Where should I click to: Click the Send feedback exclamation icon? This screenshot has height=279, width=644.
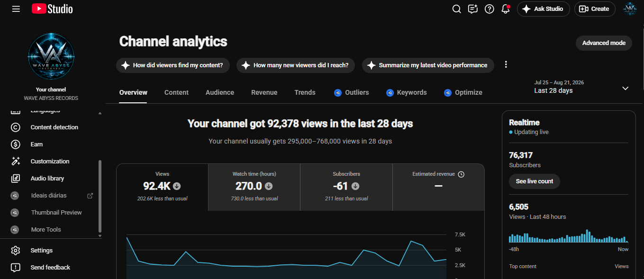(15, 268)
